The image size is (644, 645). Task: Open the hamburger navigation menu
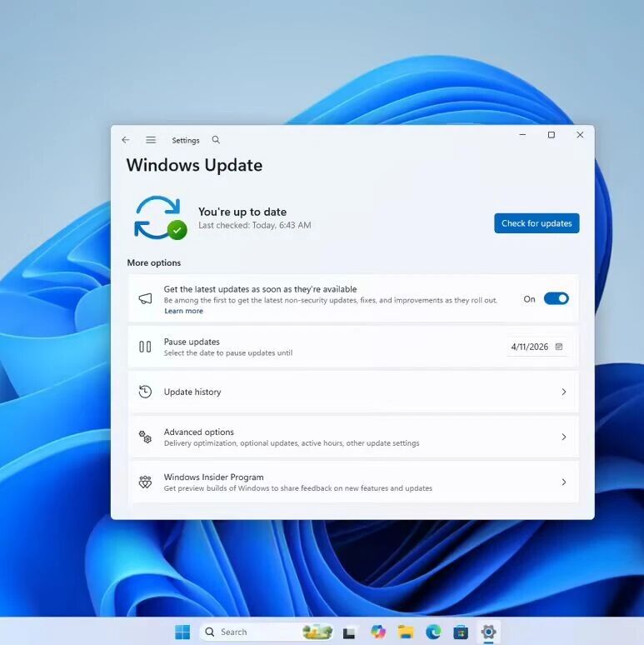pos(151,140)
